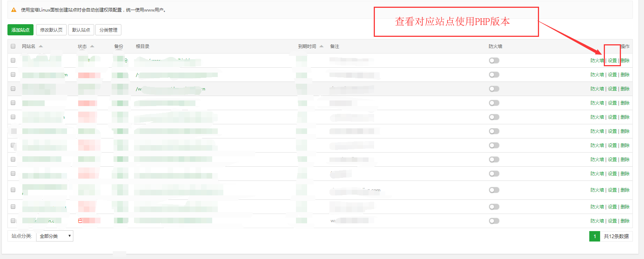The width and height of the screenshot is (644, 259).
Task: Sort sites by the 网站名 arrow
Action: 41,47
